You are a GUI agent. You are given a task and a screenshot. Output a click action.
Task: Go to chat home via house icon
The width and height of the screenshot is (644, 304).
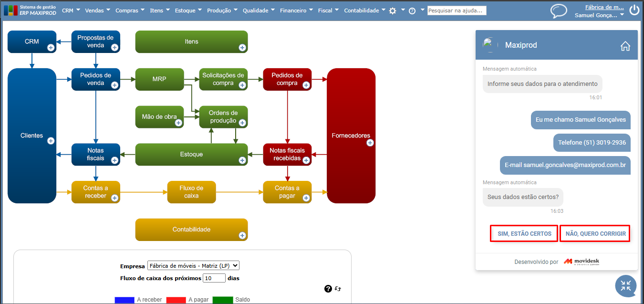pos(625,46)
